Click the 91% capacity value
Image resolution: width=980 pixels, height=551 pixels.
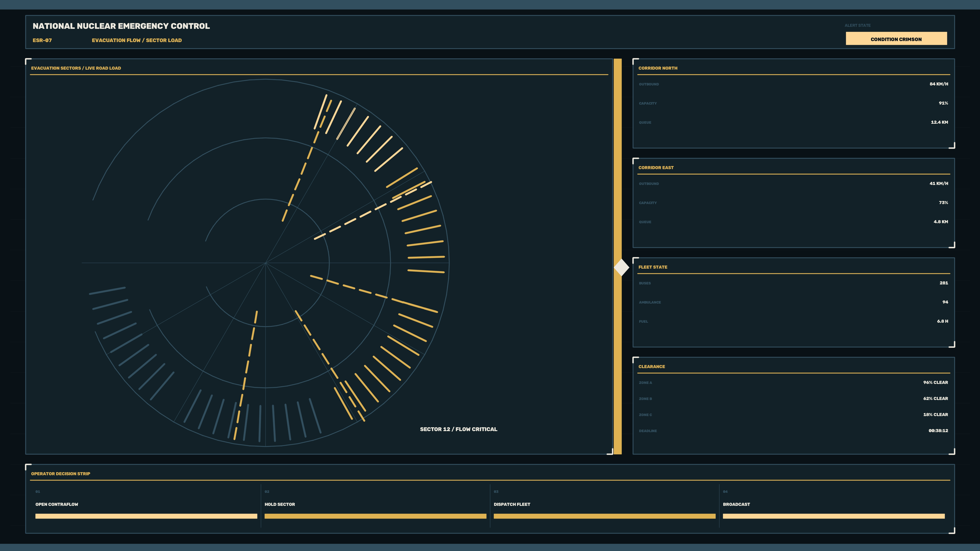coord(943,103)
